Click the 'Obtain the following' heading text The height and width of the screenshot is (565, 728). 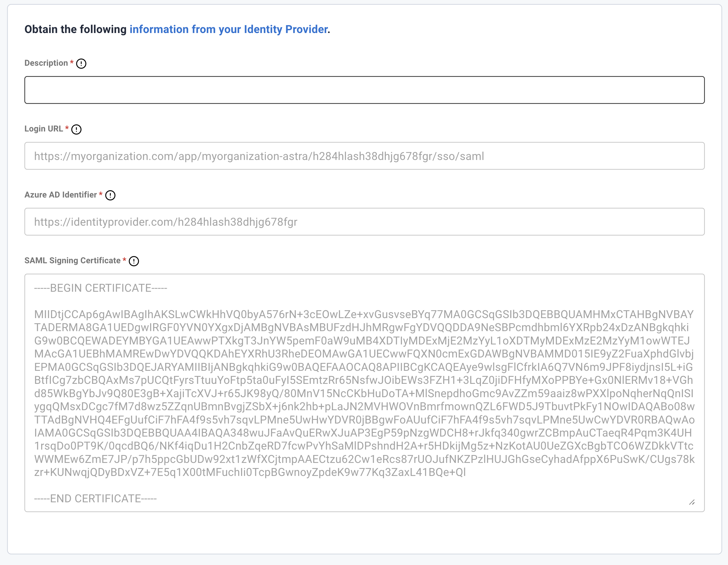pyautogui.click(x=76, y=29)
